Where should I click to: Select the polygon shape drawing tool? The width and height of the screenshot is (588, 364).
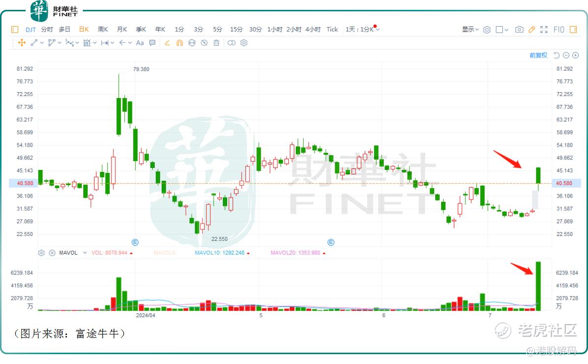point(52,43)
